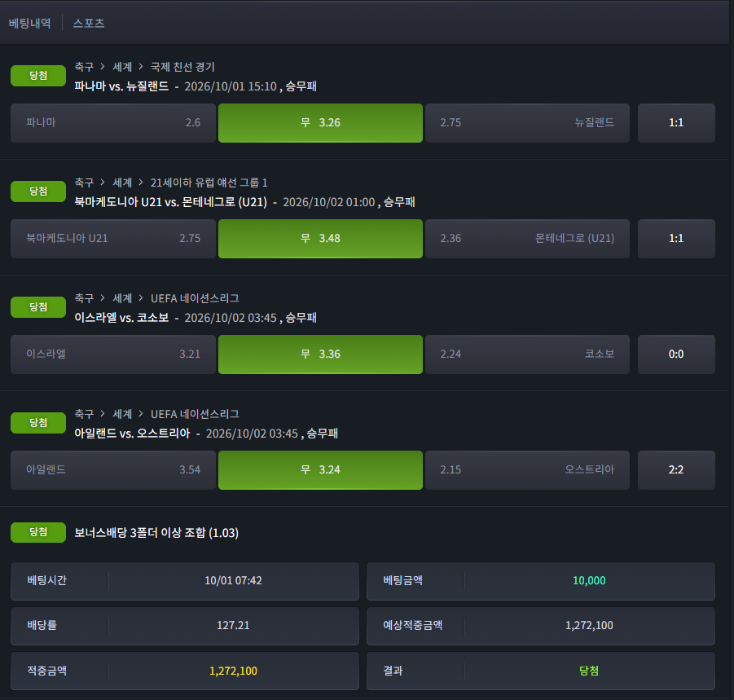
Task: Select 코소보 odds 2.24 cell
Action: [527, 354]
